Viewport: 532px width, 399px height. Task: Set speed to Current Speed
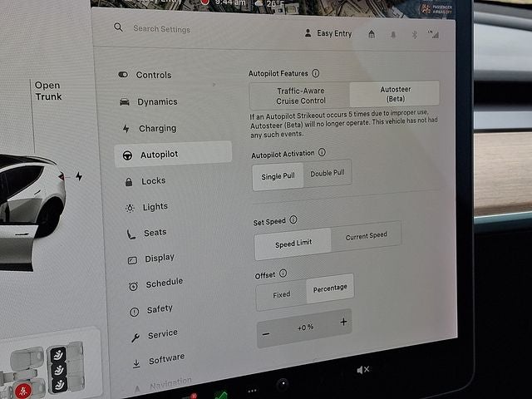coord(366,235)
